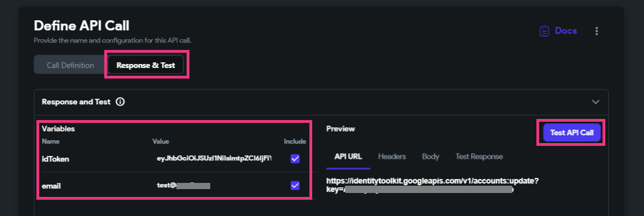Click the Preview section label
This screenshot has width=644, height=216.
340,129
